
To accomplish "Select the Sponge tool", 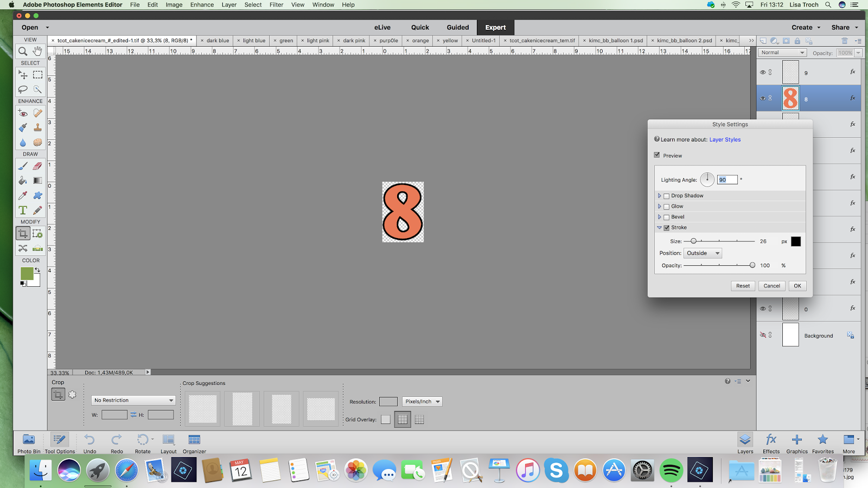I will pyautogui.click(x=37, y=142).
